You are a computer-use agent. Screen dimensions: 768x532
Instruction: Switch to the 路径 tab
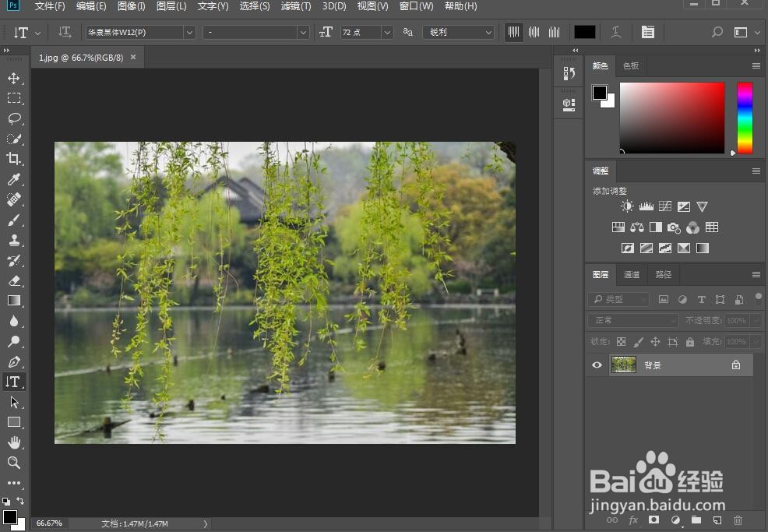664,275
